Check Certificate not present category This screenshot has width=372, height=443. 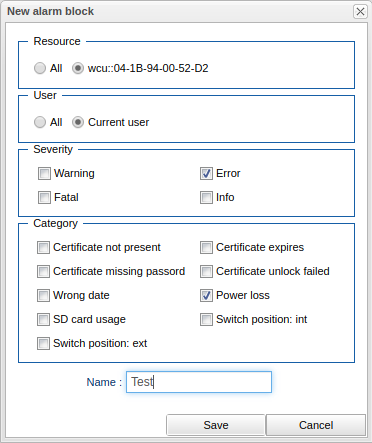[x=43, y=247]
